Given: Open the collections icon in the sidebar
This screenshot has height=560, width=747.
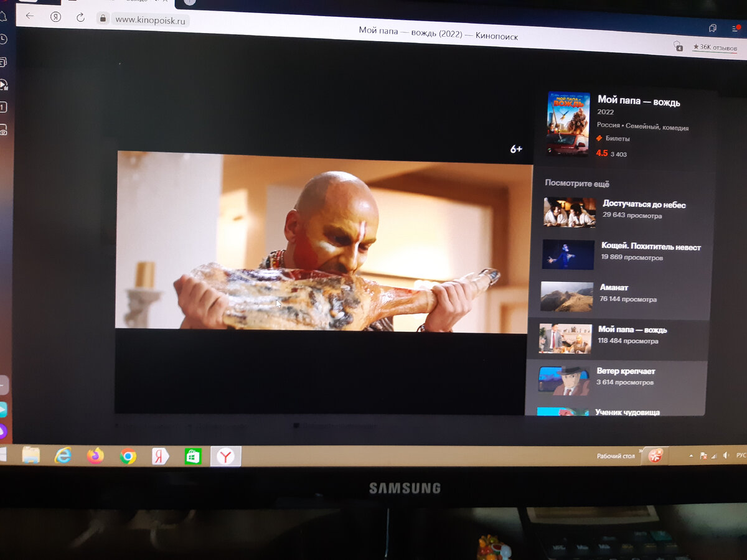Looking at the screenshot, I should [x=3, y=62].
